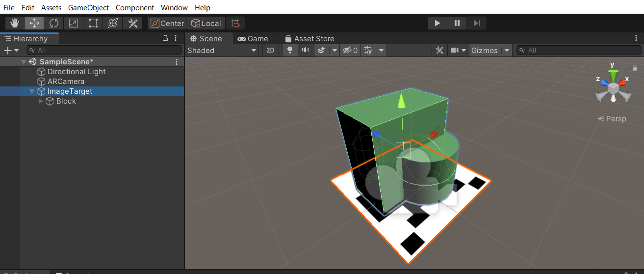Select the Scale tool

pos(74,23)
